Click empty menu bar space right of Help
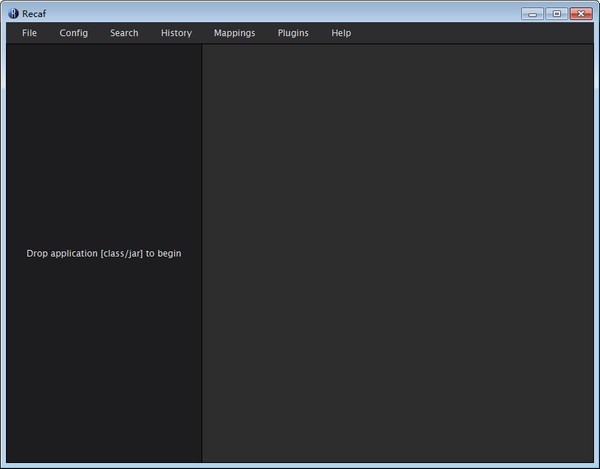Screen dimensions: 600x469 470,33
